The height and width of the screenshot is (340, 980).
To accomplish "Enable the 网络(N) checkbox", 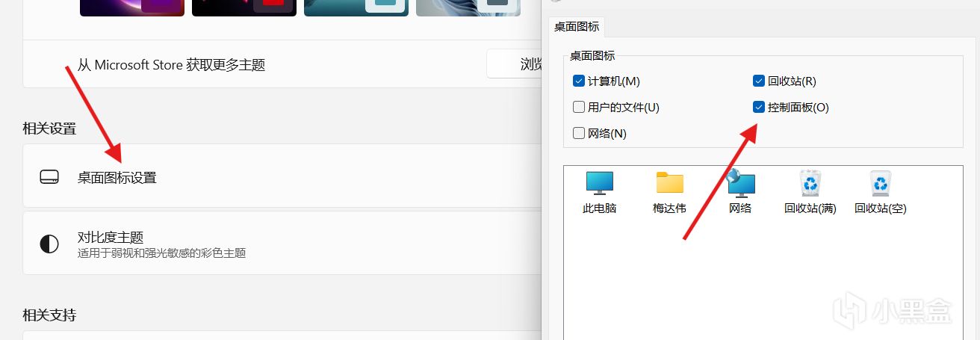I will tap(578, 133).
